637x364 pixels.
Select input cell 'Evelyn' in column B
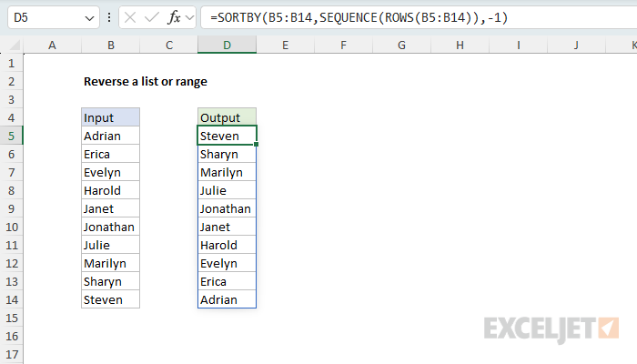pos(110,172)
